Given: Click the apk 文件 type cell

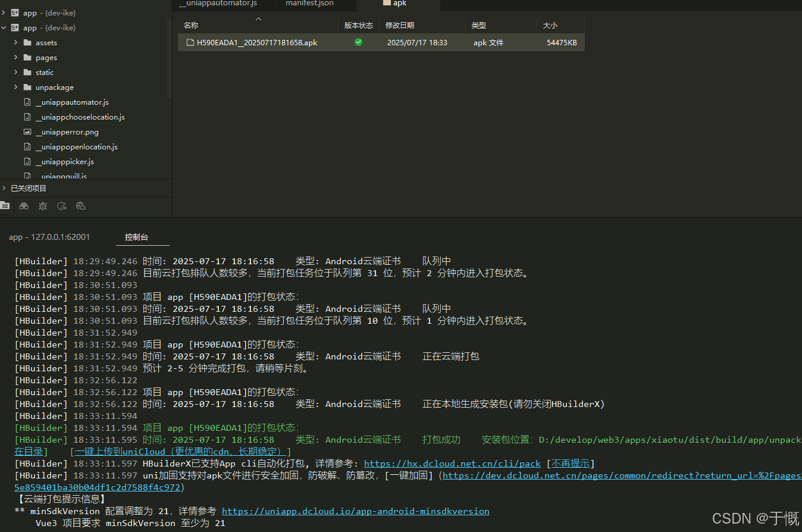Looking at the screenshot, I should pyautogui.click(x=488, y=43).
